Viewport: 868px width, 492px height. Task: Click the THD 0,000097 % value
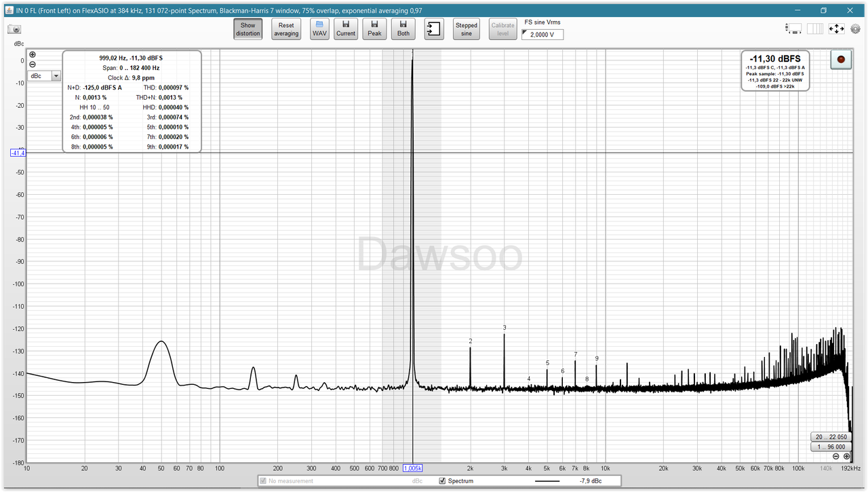pyautogui.click(x=174, y=88)
